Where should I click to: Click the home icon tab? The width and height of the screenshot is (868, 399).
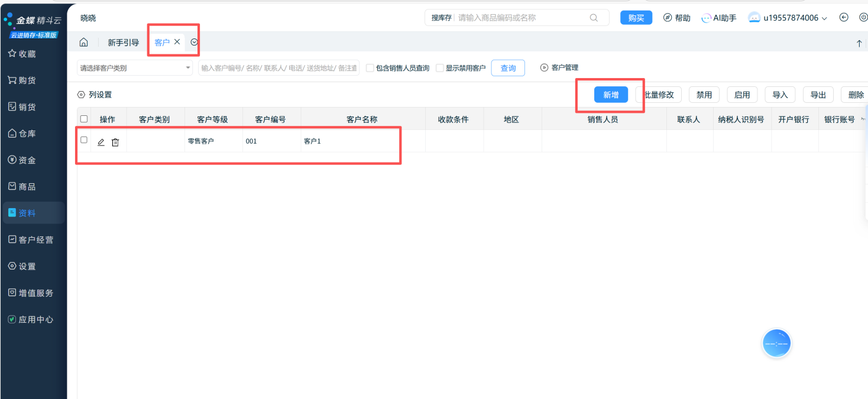[x=84, y=43]
